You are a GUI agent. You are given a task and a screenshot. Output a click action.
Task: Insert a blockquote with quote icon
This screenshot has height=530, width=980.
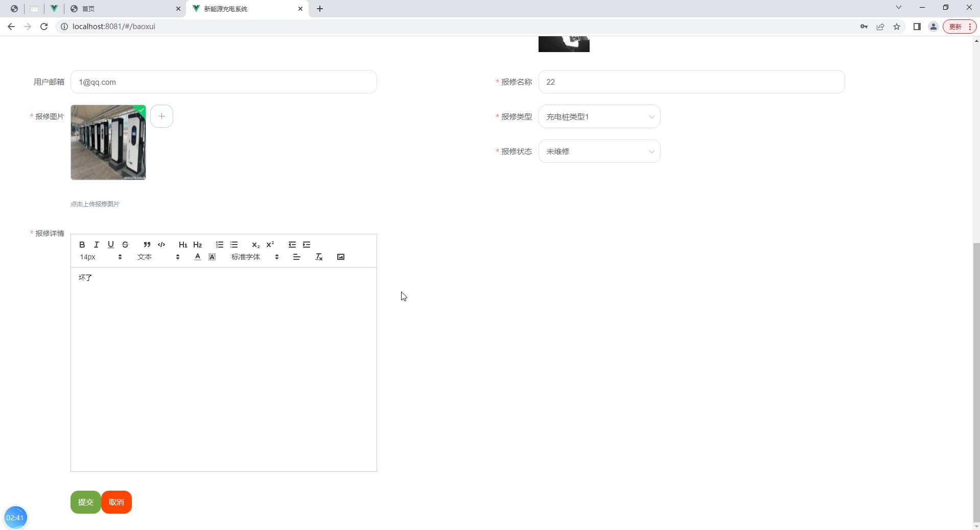click(147, 245)
